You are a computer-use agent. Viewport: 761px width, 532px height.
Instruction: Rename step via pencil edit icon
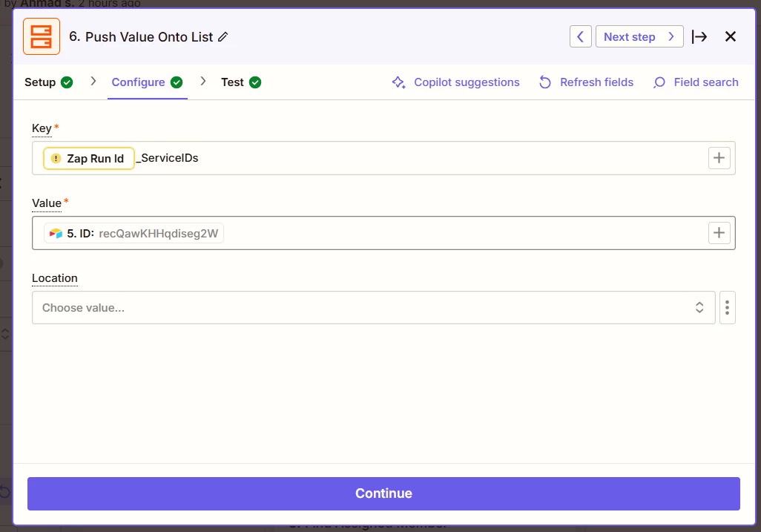click(223, 37)
